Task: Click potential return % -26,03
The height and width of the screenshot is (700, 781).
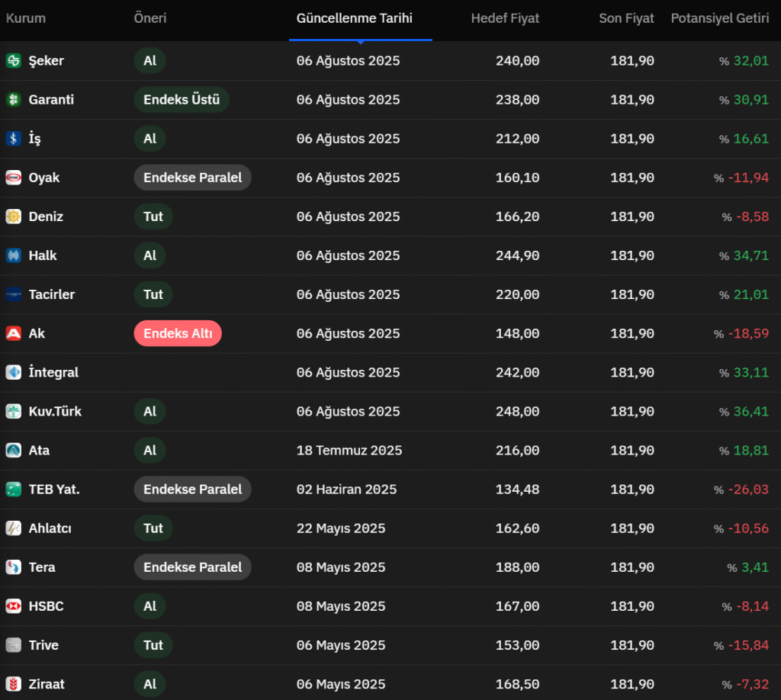Action: (x=741, y=490)
